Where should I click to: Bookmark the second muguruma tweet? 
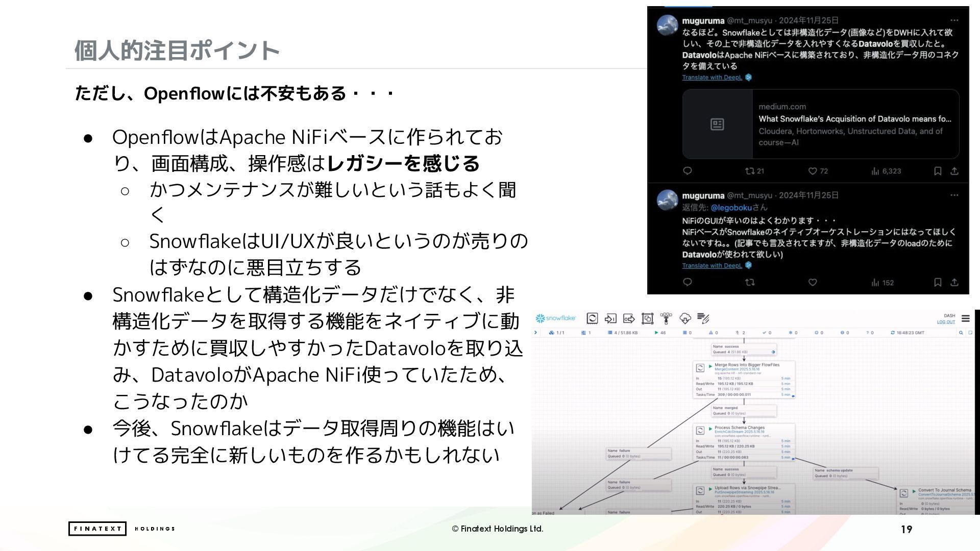click(x=938, y=282)
